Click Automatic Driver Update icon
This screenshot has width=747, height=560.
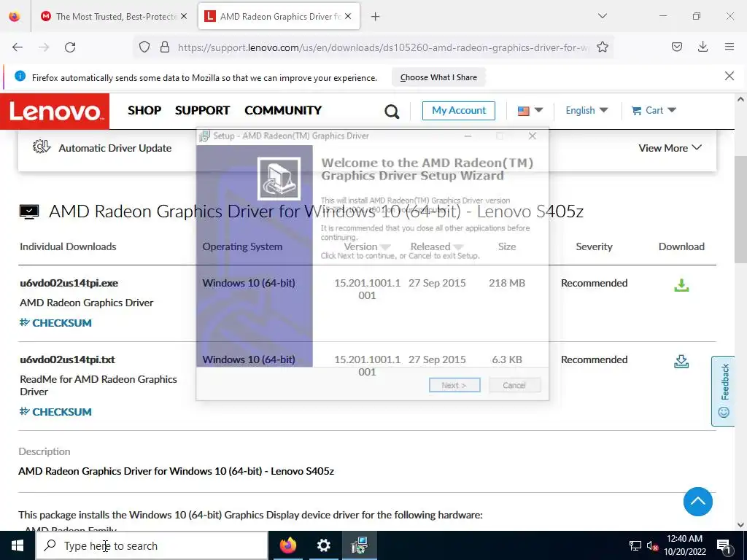(x=42, y=147)
